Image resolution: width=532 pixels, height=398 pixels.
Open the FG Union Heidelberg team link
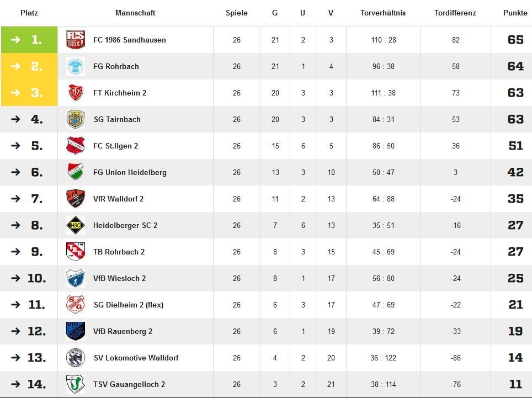point(130,172)
